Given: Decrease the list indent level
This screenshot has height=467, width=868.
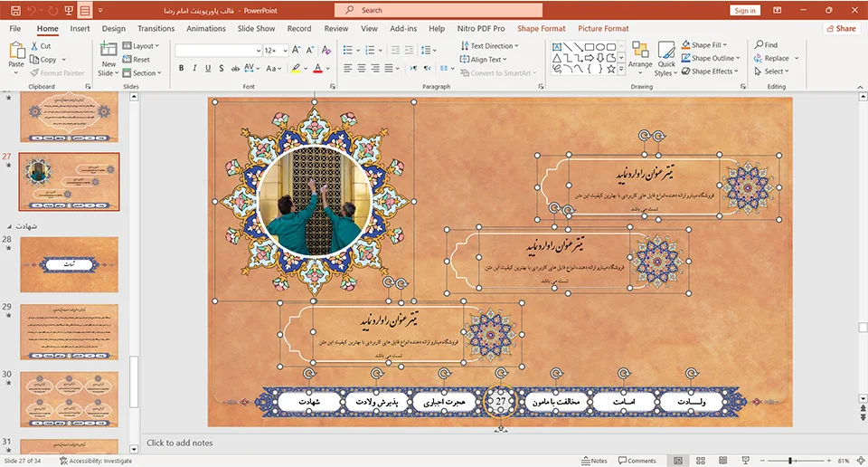Looking at the screenshot, I should pyautogui.click(x=395, y=51).
